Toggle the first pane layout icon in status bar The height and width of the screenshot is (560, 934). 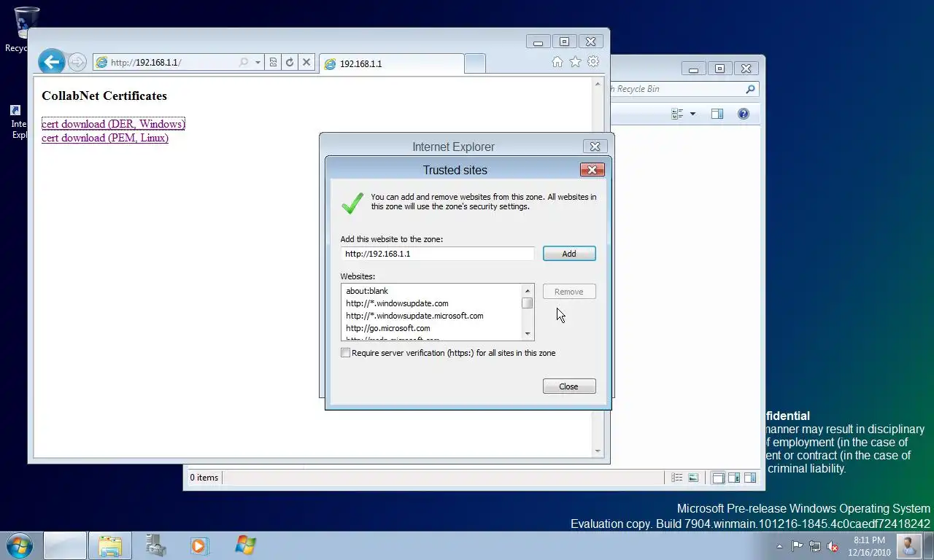pos(718,478)
